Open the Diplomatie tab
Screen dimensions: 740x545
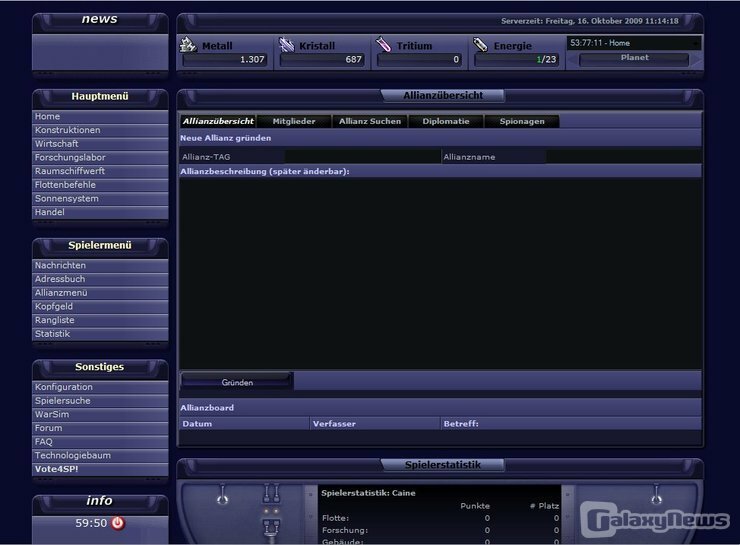click(x=446, y=121)
